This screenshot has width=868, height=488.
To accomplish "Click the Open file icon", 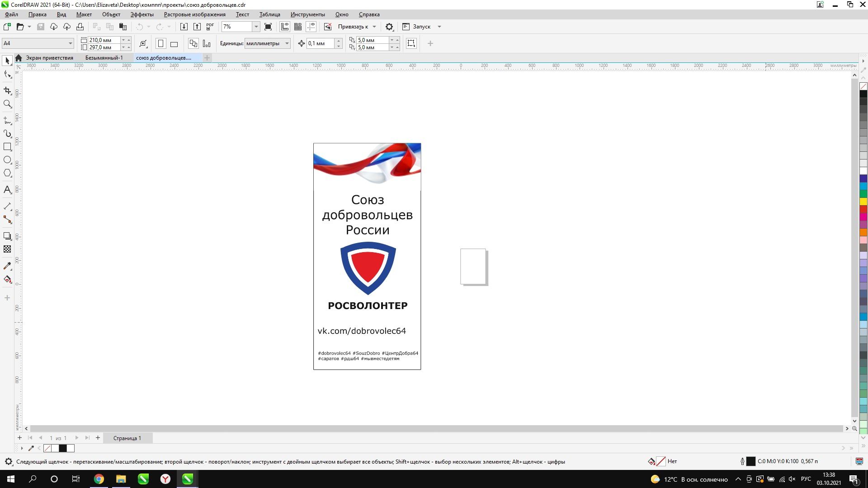I will tap(20, 27).
